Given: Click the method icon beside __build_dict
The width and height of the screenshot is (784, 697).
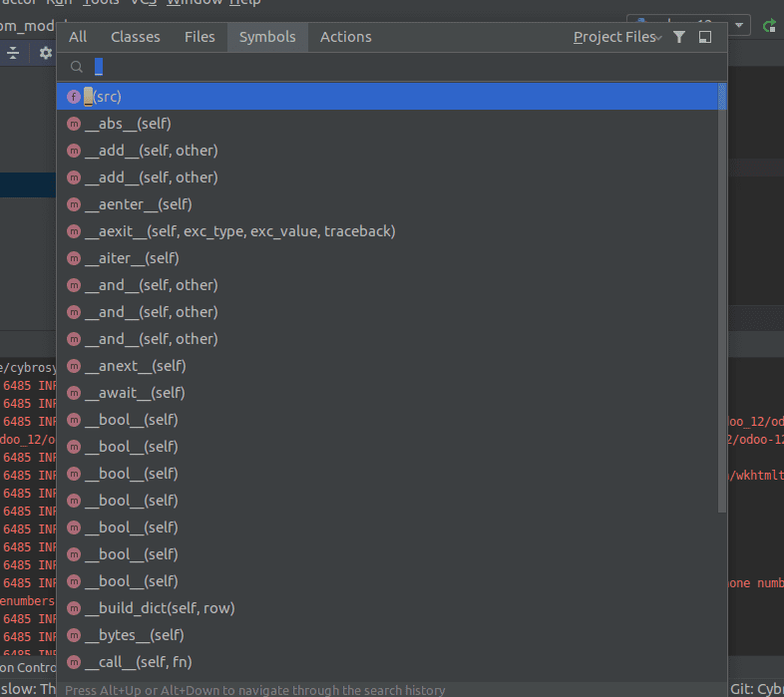Looking at the screenshot, I should coord(74,608).
